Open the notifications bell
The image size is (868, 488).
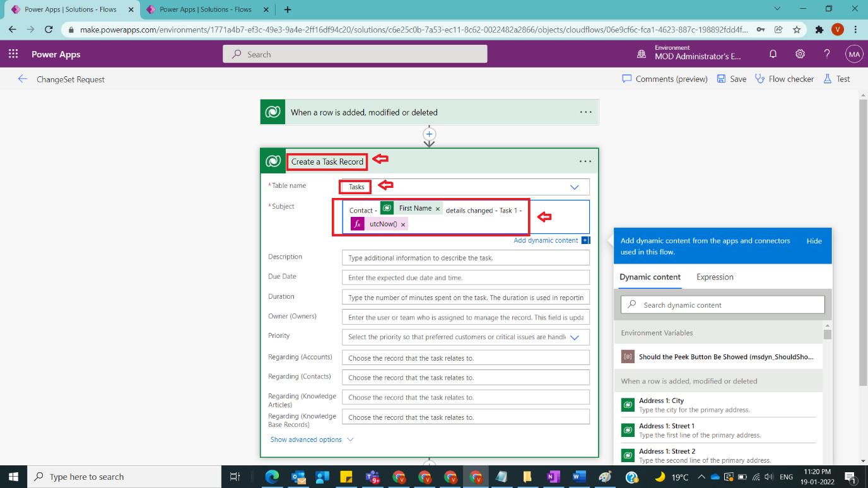pyautogui.click(x=773, y=54)
